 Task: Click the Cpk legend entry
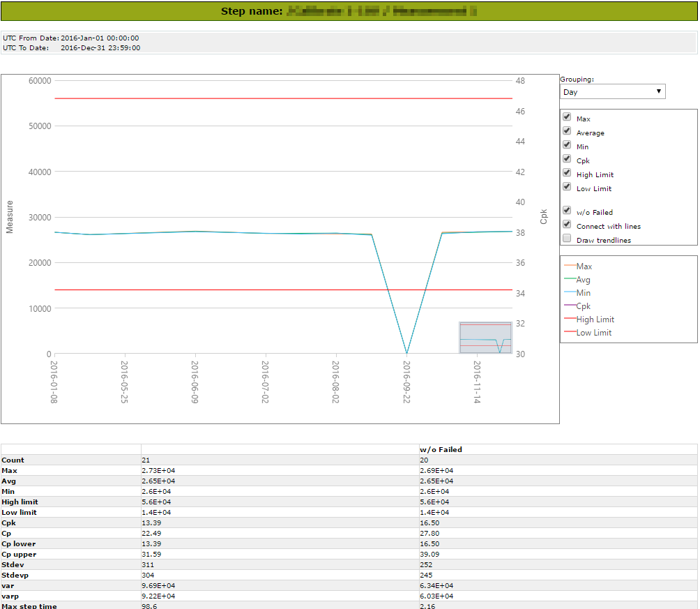pyautogui.click(x=577, y=306)
